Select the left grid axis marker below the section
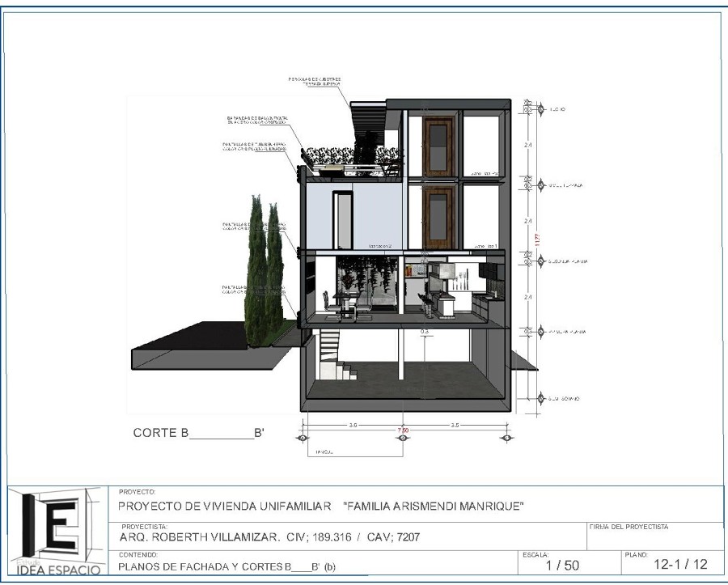 pyautogui.click(x=303, y=438)
